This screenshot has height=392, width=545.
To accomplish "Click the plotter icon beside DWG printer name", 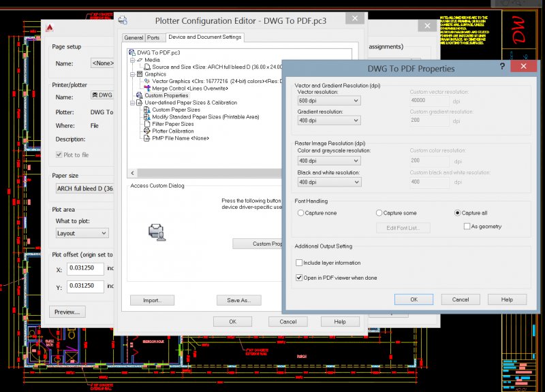I will 95,95.
